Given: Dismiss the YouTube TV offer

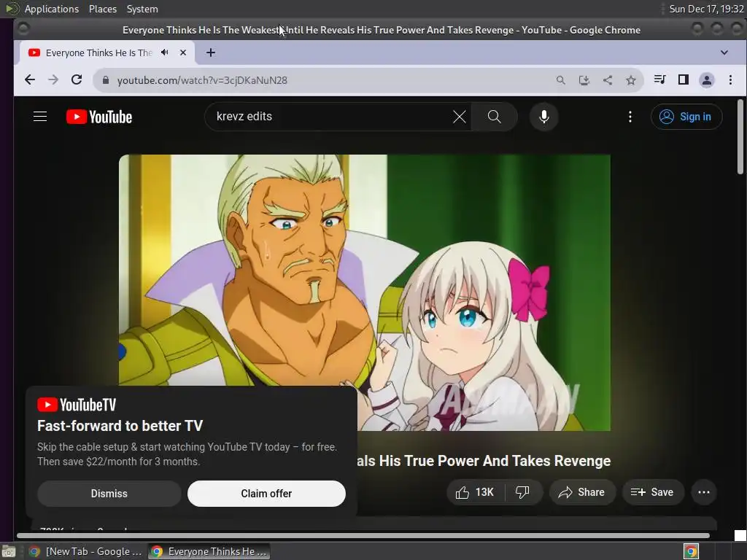Looking at the screenshot, I should [109, 494].
